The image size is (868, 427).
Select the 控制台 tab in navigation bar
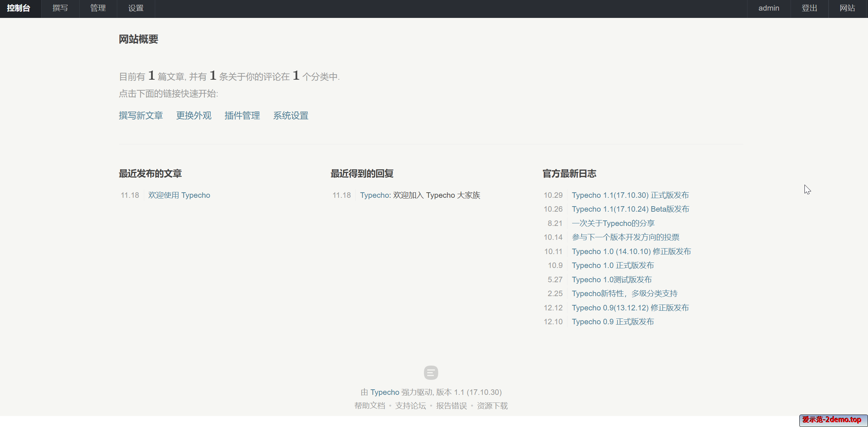click(19, 8)
